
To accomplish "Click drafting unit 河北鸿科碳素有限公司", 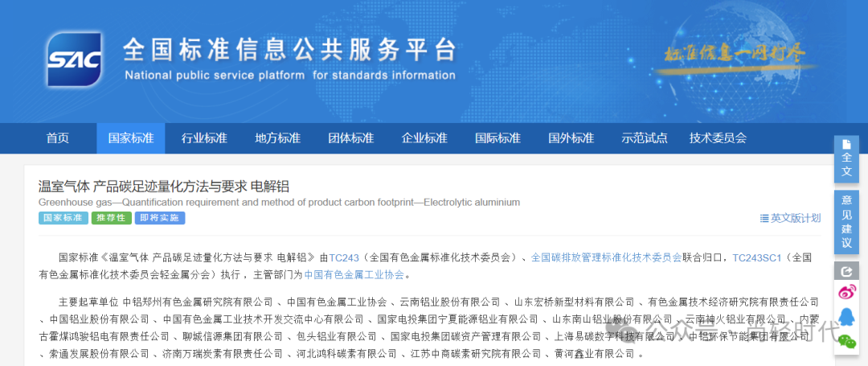I will 346,353.
